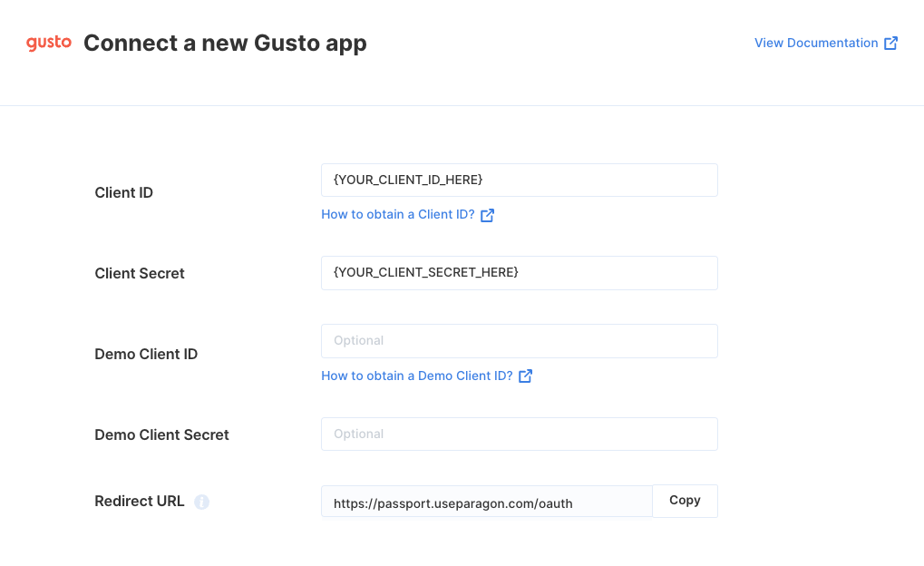Screen dimensions: 924x566
Task: Click the Gusto logo
Action: [49, 43]
